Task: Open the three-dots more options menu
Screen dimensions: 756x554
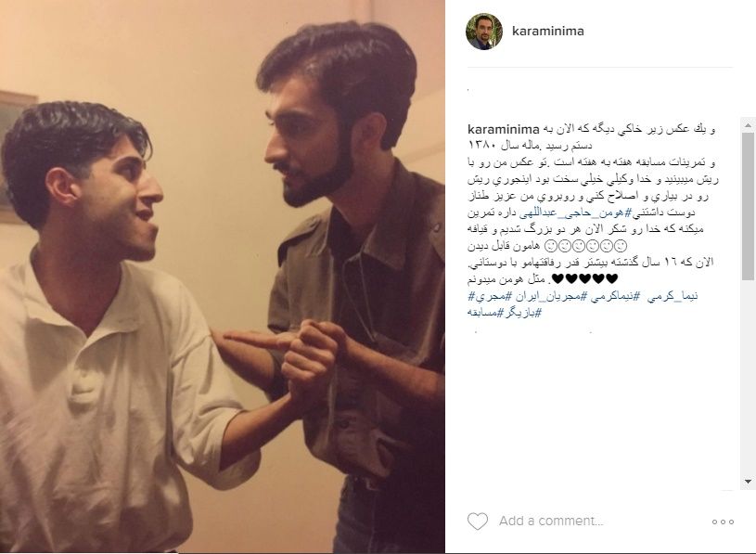Action: 723,522
